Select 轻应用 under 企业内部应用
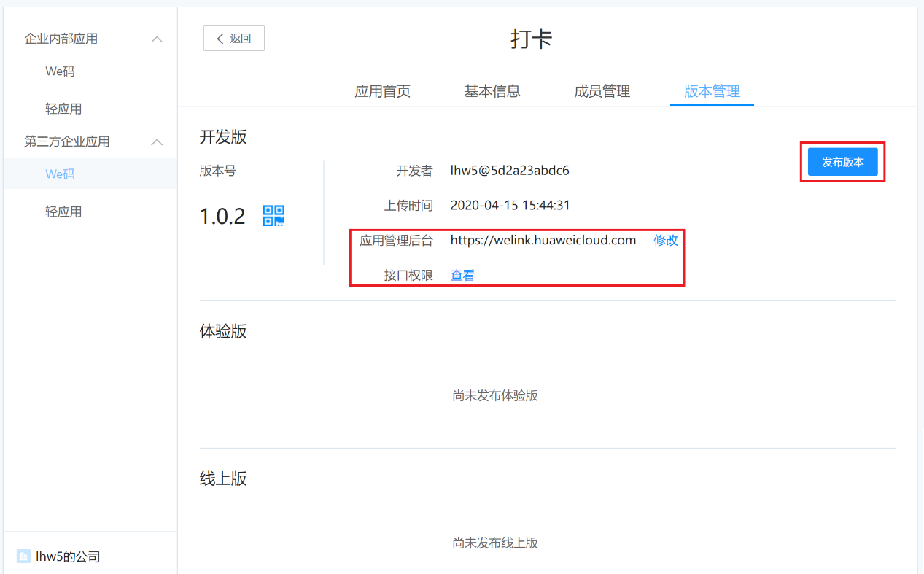Image resolution: width=924 pixels, height=574 pixels. [x=63, y=109]
